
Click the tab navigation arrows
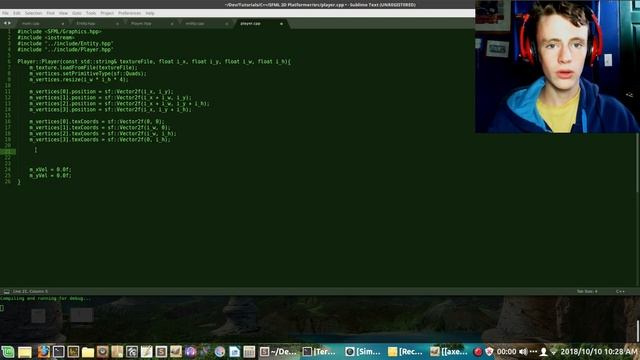(x=7, y=23)
